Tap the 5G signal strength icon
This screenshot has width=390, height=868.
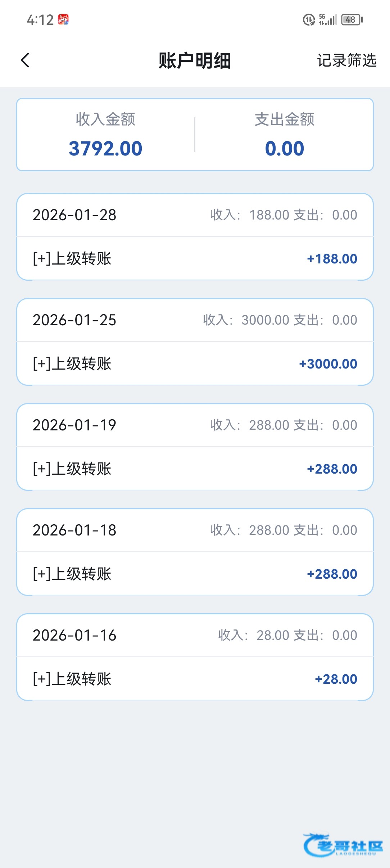tap(327, 19)
